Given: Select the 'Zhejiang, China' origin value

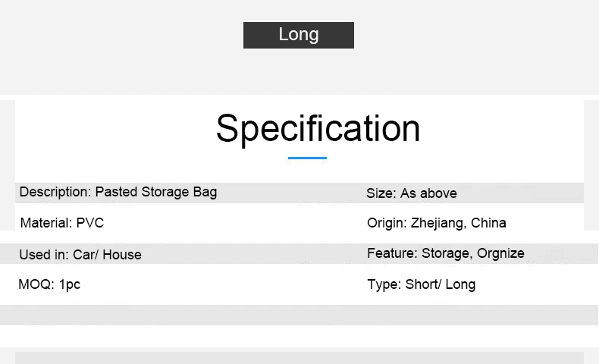Looking at the screenshot, I should coord(459,223).
